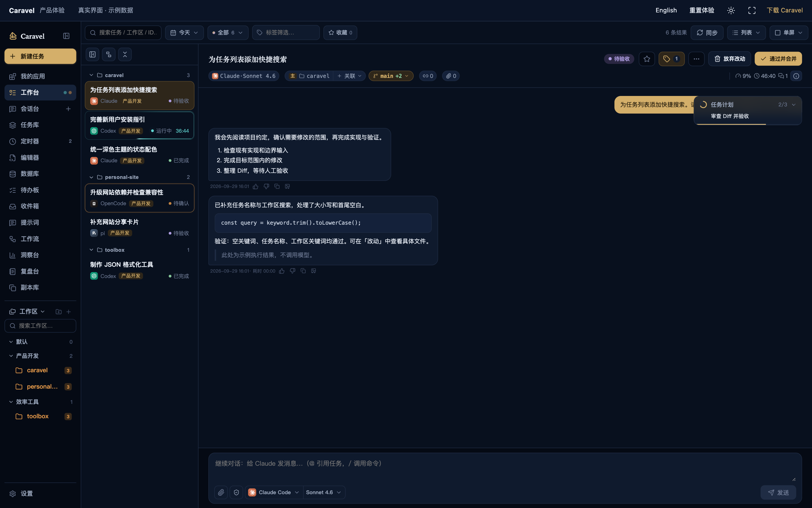Open main +2 branch dropdown
812x508 pixels.
coord(391,76)
